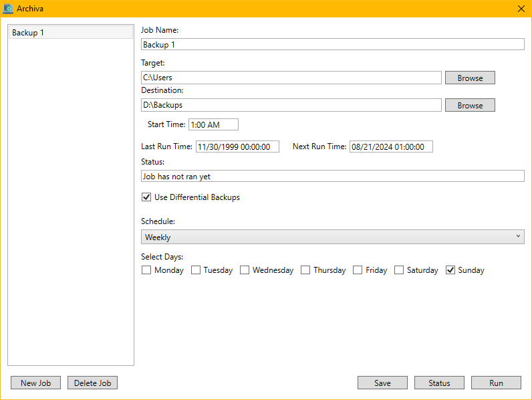
Task: Click the Next Run Time field
Action: click(391, 146)
